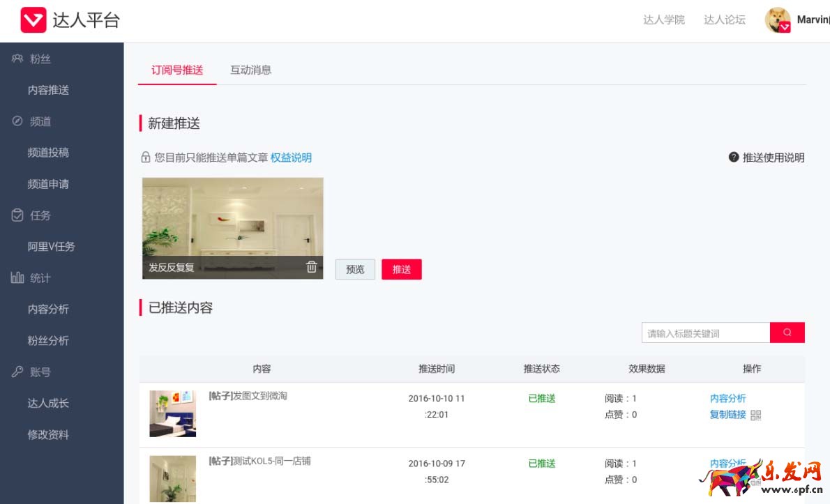
Task: Click the 任务 clipboard icon in sidebar
Action: pos(17,215)
